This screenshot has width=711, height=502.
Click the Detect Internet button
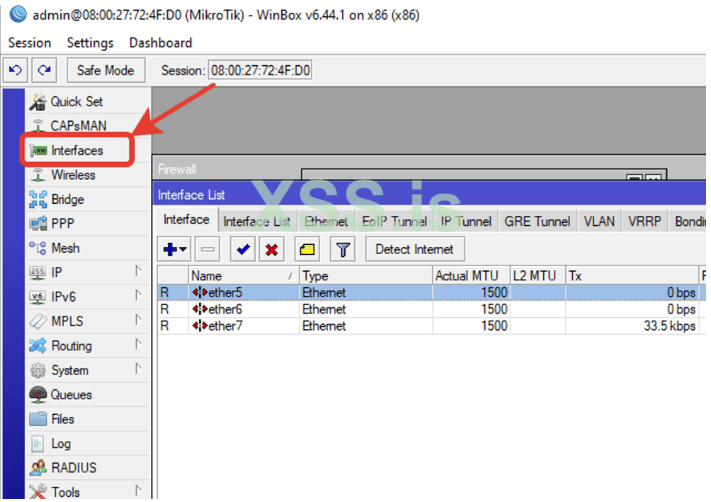click(415, 249)
